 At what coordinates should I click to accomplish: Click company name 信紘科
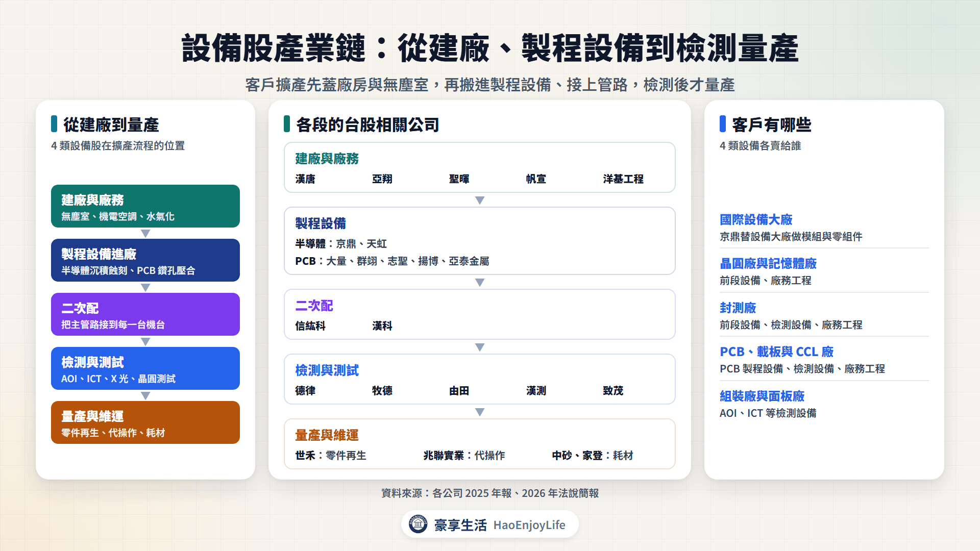(x=310, y=326)
